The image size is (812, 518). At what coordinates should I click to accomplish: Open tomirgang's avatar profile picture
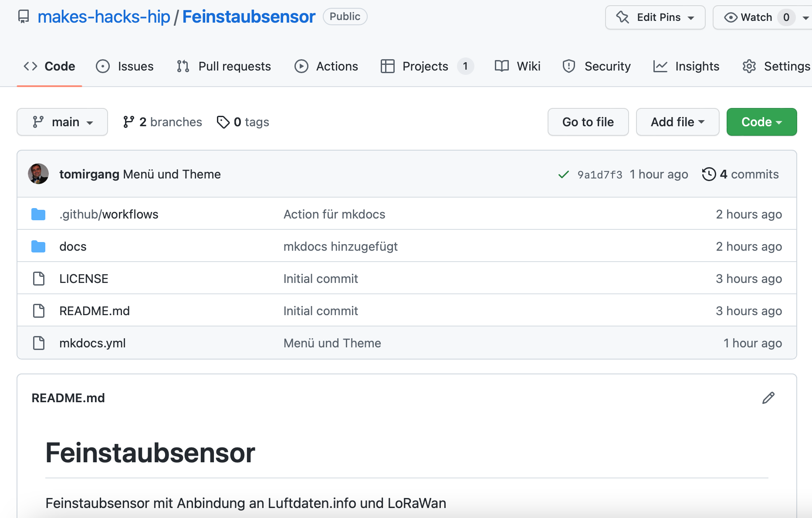click(x=38, y=174)
